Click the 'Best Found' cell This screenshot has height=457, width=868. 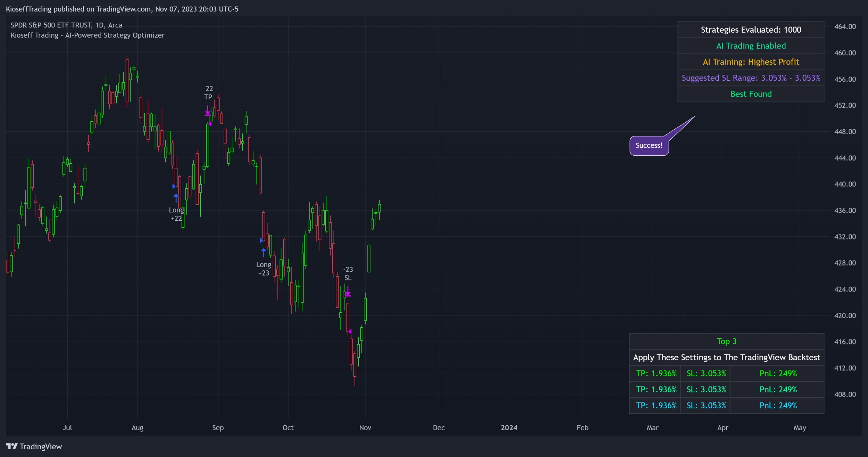coord(751,94)
